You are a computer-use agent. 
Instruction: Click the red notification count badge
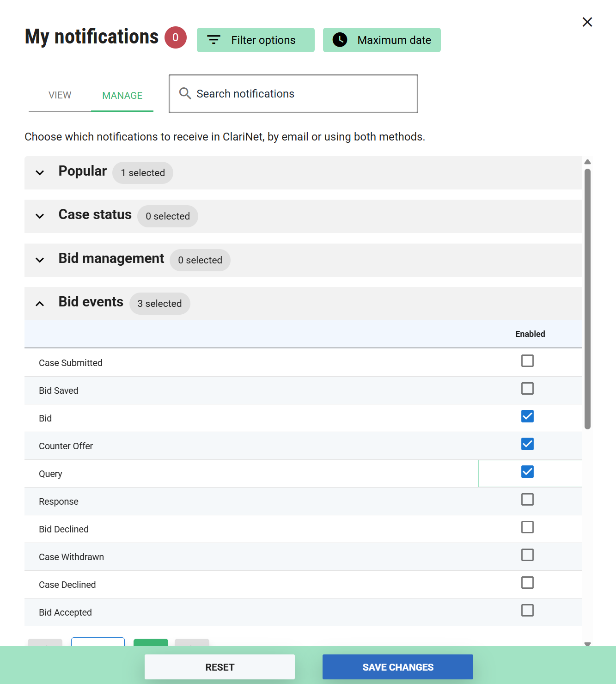click(x=176, y=37)
